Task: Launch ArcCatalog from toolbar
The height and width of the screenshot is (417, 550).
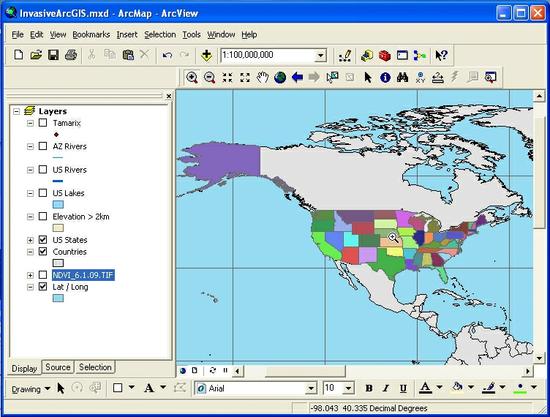Action: 367,55
